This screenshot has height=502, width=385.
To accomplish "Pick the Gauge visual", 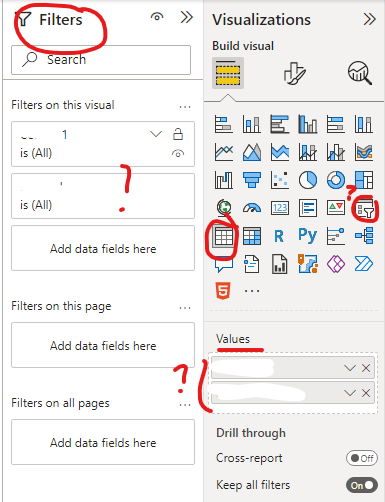I will (251, 208).
